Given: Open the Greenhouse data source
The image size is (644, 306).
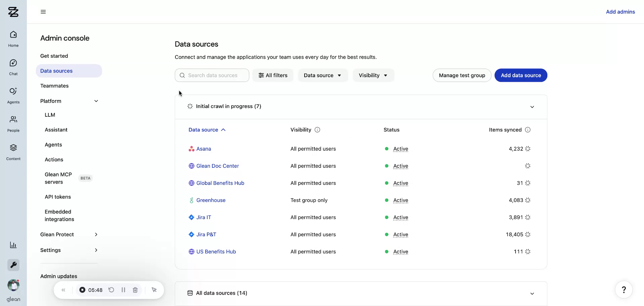Looking at the screenshot, I should pos(211,200).
